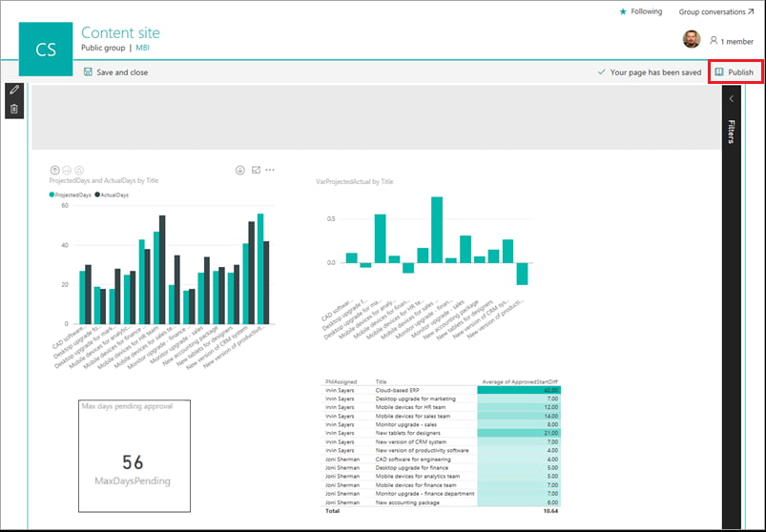Delete the web part with trash icon
766x532 pixels.
tap(13, 109)
